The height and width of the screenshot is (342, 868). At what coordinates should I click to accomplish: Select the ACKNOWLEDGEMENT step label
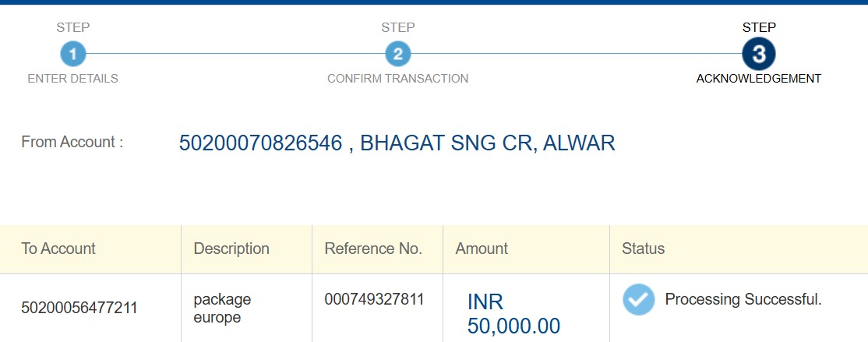[x=758, y=79]
